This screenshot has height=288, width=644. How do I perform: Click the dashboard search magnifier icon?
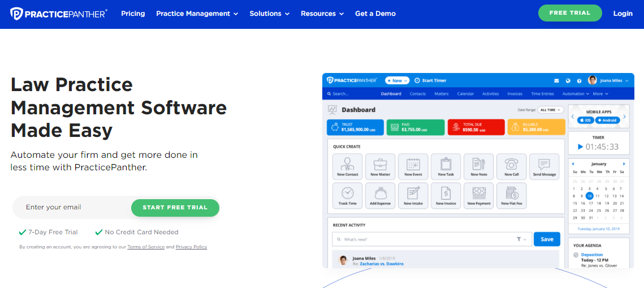pos(329,94)
